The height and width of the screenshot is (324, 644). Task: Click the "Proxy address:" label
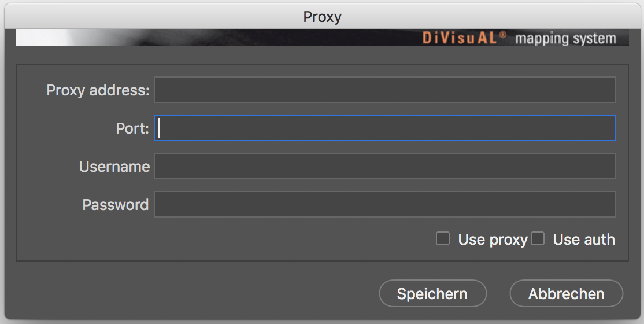(98, 90)
